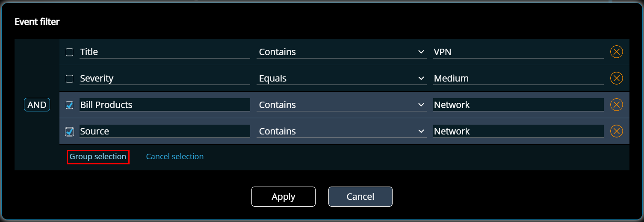Image resolution: width=644 pixels, height=222 pixels.
Task: Remove the Title filter row
Action: (616, 52)
